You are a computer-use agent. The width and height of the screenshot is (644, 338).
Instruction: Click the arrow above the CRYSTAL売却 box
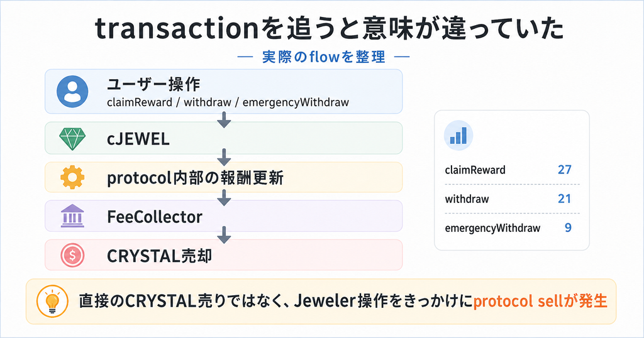(224, 235)
